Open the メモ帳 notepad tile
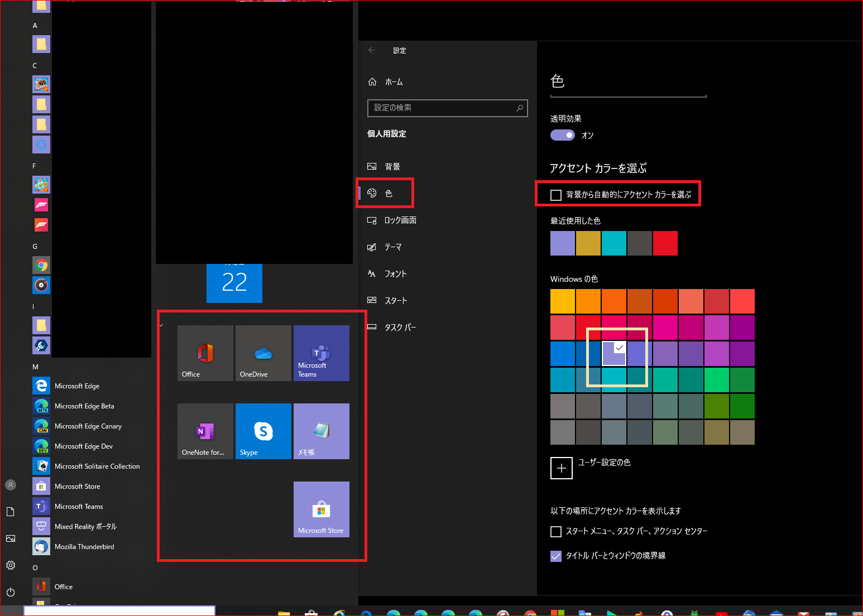The image size is (863, 616). pyautogui.click(x=322, y=431)
